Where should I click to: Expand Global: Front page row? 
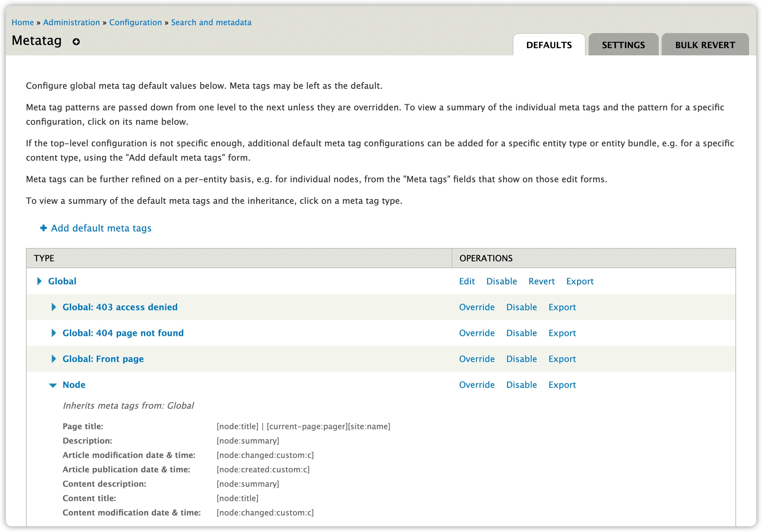[x=54, y=359]
